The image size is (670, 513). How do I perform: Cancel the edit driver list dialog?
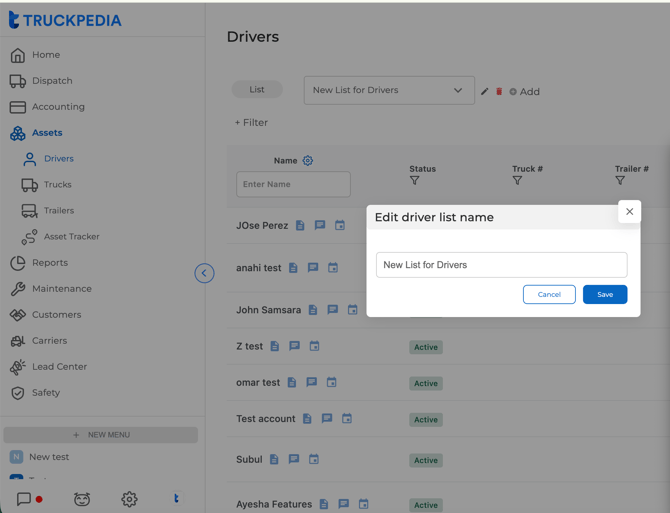tap(549, 294)
